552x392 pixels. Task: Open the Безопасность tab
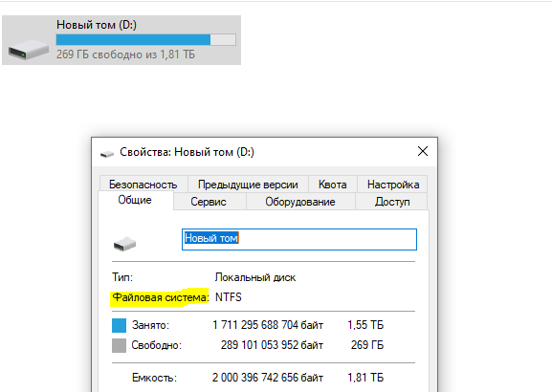pyautogui.click(x=144, y=184)
